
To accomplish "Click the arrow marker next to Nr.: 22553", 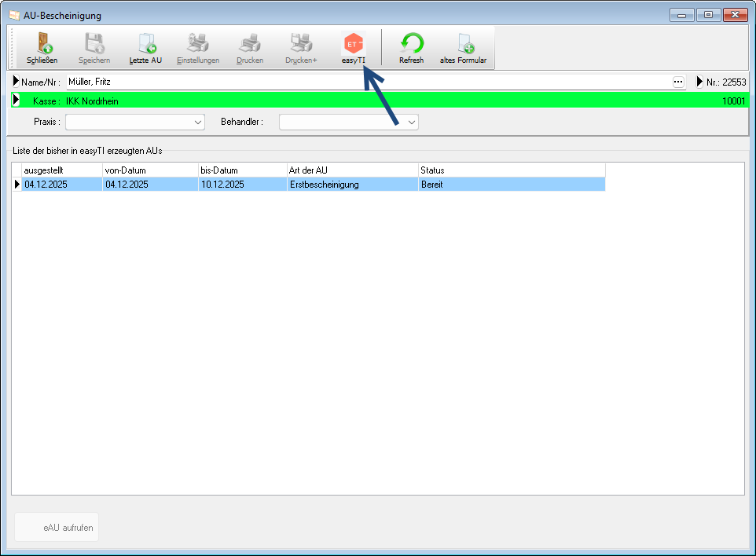I will (x=699, y=82).
